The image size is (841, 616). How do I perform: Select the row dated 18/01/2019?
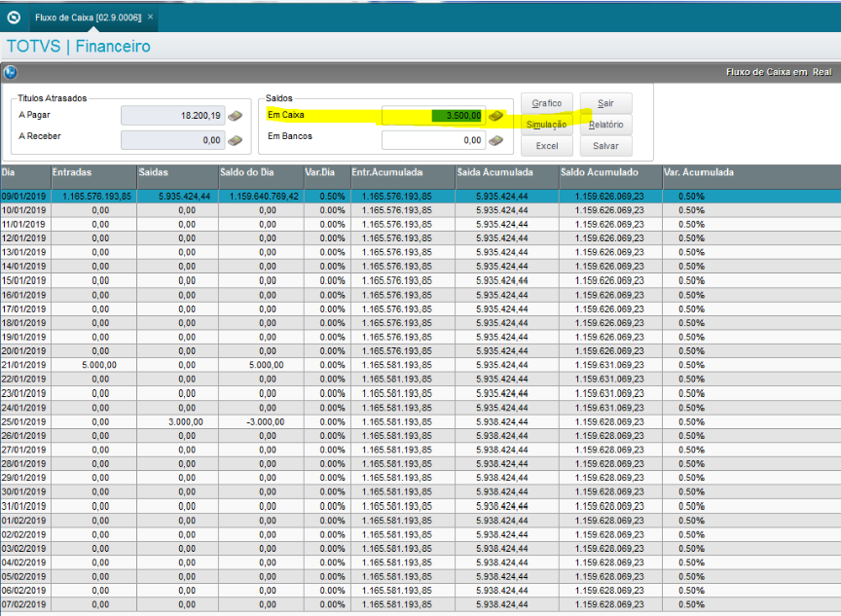pyautogui.click(x=420, y=323)
